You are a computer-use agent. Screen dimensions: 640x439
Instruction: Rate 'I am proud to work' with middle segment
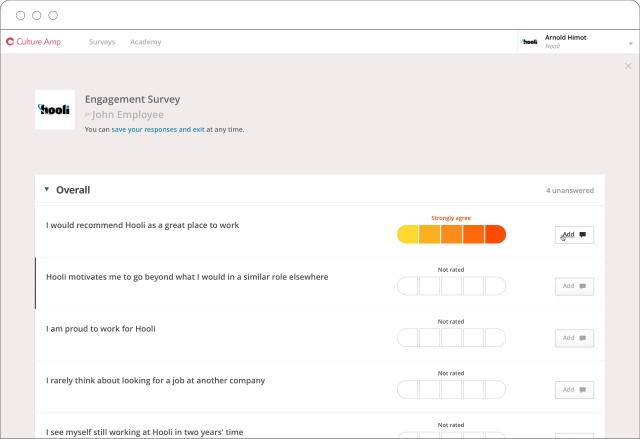[x=451, y=338]
